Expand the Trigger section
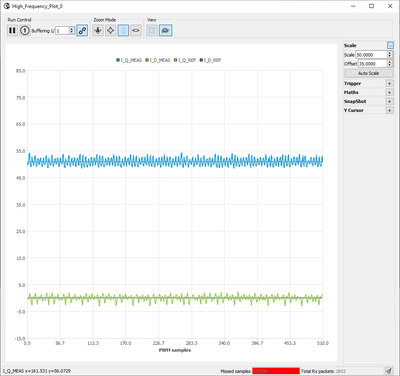 (x=389, y=83)
